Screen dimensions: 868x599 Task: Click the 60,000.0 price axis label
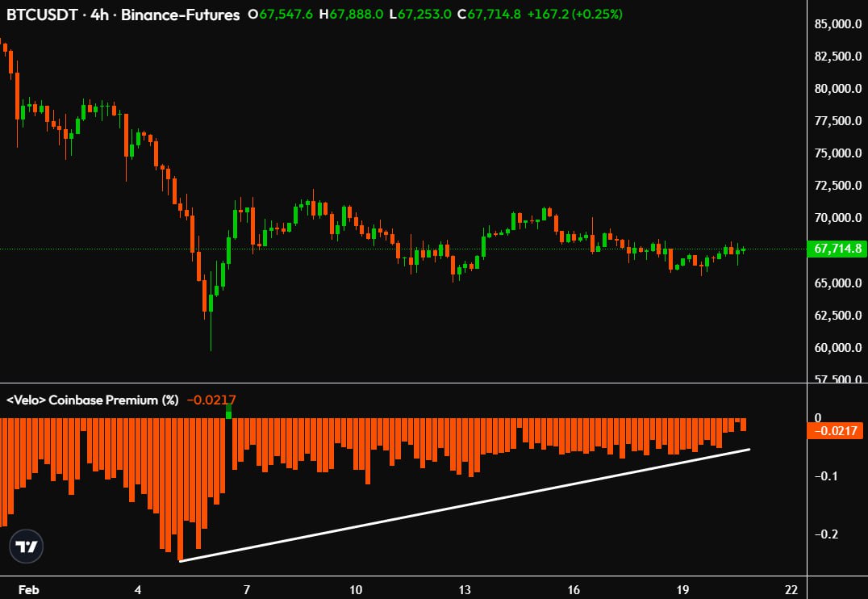(x=837, y=347)
